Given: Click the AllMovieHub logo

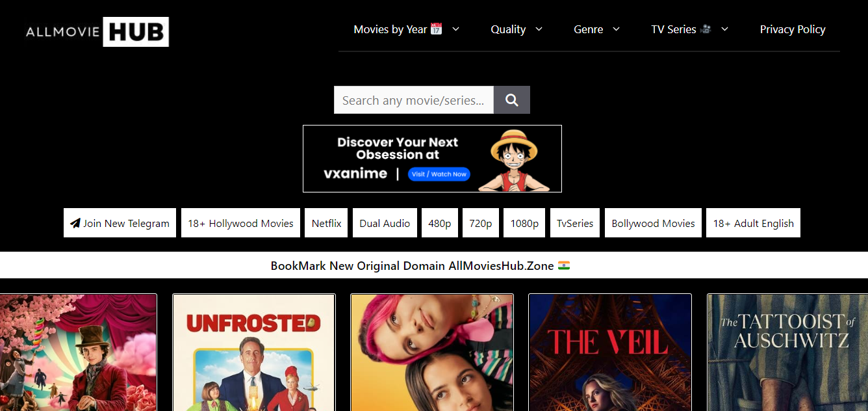Looking at the screenshot, I should coord(97,32).
